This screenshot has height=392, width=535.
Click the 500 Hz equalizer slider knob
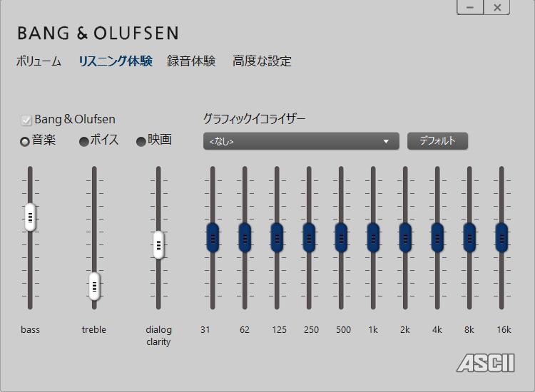[x=341, y=237]
